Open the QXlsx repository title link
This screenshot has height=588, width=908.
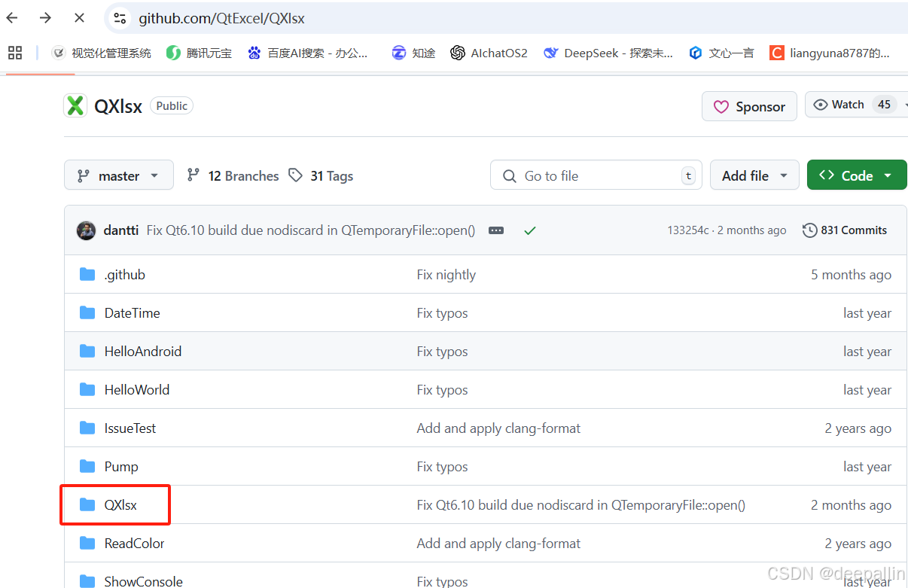pyautogui.click(x=118, y=106)
